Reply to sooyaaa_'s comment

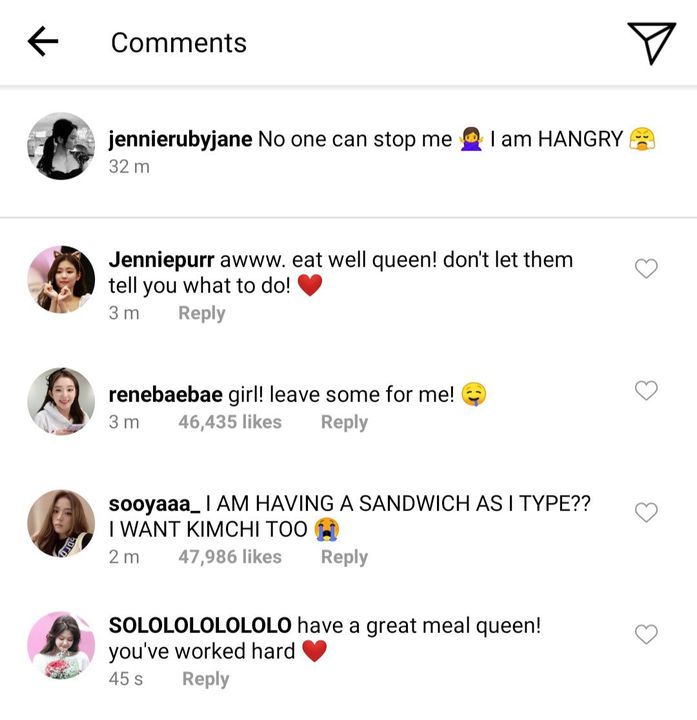(344, 557)
